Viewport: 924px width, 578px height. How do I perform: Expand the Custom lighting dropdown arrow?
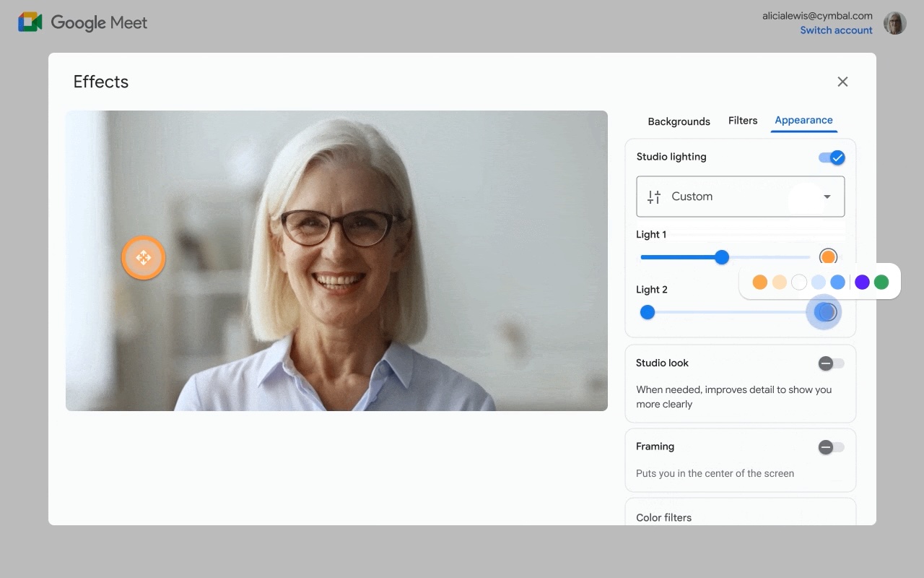(x=827, y=197)
